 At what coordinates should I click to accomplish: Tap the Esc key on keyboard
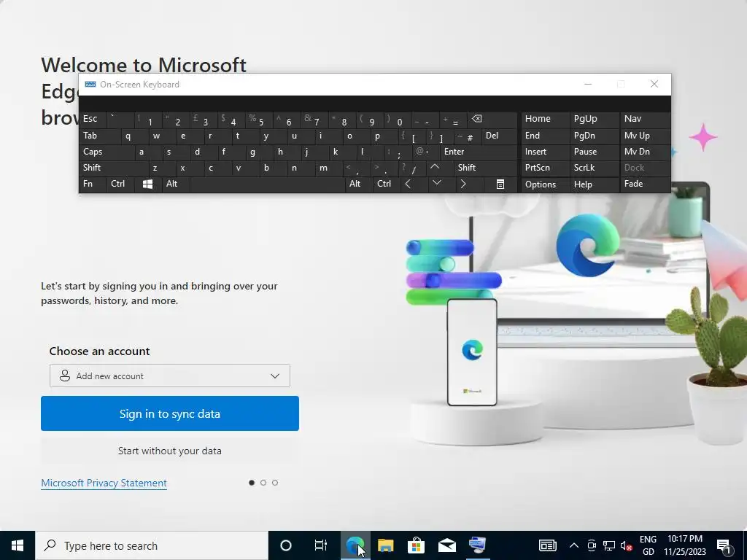coord(93,120)
